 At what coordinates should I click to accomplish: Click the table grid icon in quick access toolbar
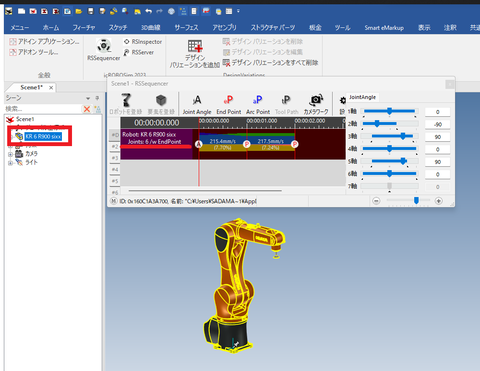pos(229,11)
